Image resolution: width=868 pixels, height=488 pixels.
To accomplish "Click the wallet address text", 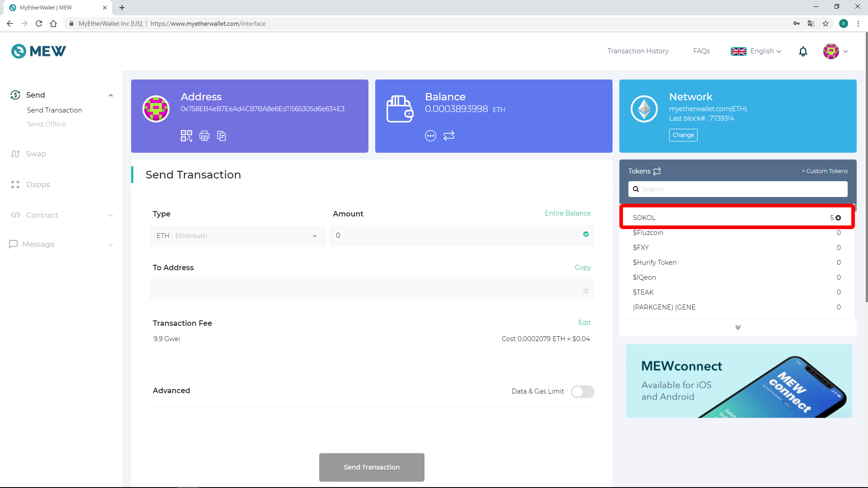I will [x=263, y=109].
